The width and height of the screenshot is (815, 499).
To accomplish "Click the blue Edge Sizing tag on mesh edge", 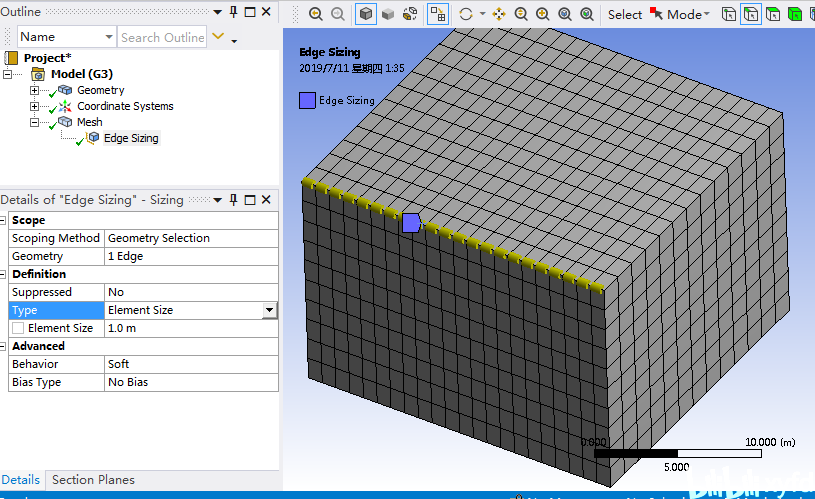I will click(x=411, y=223).
